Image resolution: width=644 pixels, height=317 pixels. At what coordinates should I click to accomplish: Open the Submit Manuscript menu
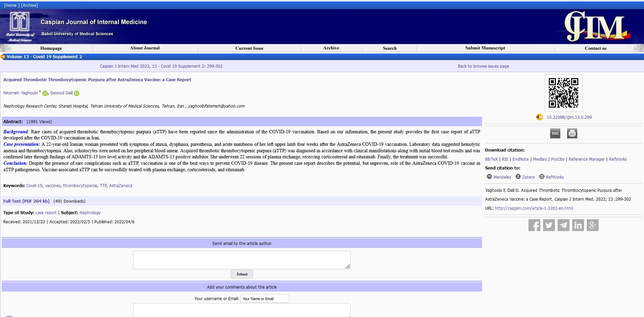[485, 48]
